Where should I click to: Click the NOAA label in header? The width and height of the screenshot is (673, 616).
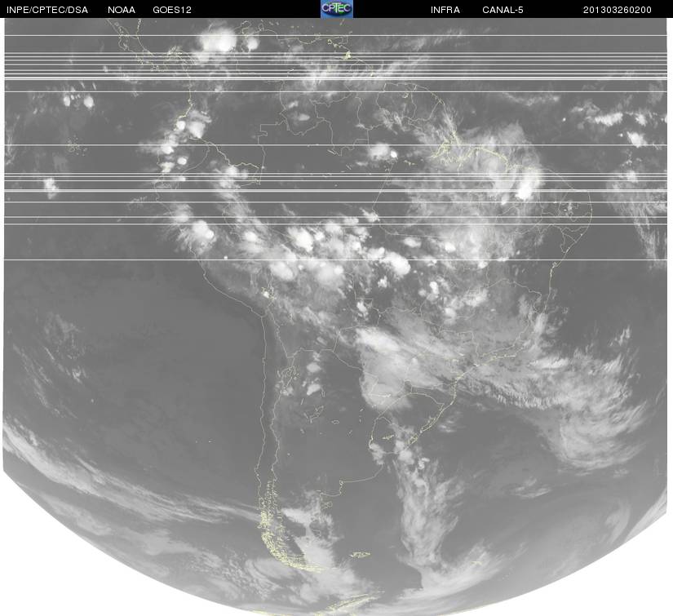coord(122,10)
